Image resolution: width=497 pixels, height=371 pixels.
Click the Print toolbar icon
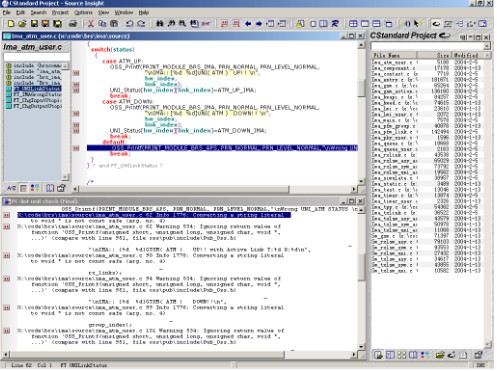tap(73, 24)
